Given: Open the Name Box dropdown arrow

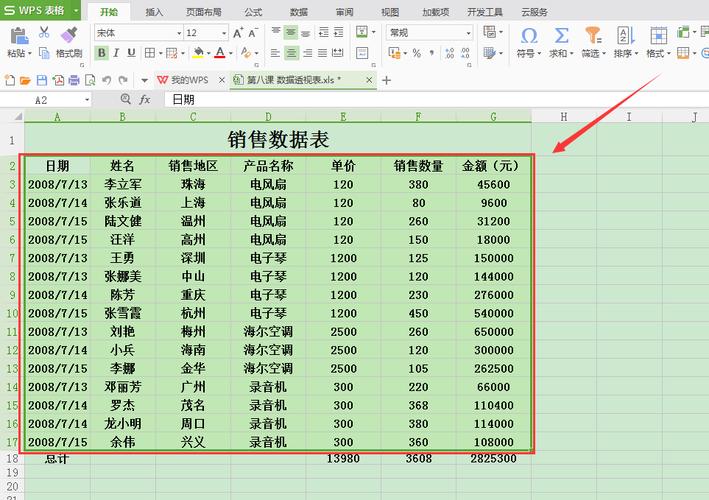Looking at the screenshot, I should point(87,100).
